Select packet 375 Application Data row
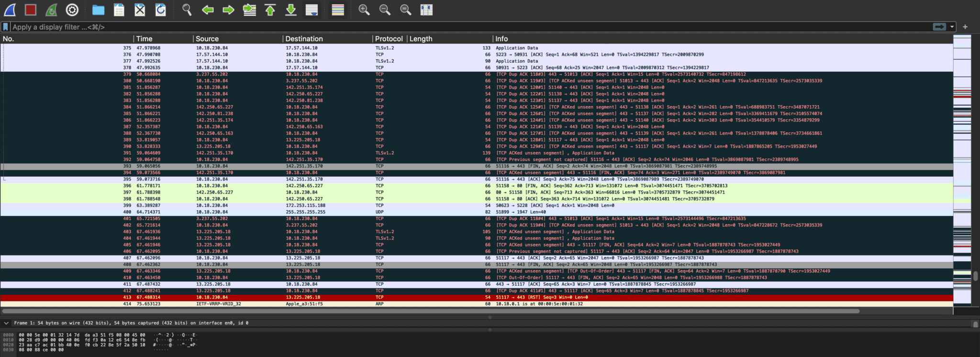Screen dimensions: 980x357 click(x=477, y=48)
